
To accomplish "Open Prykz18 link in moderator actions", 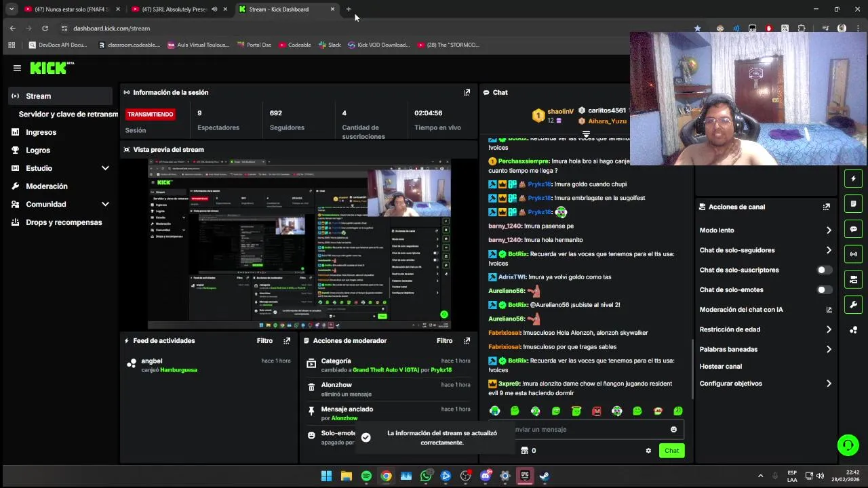I will coord(441,370).
